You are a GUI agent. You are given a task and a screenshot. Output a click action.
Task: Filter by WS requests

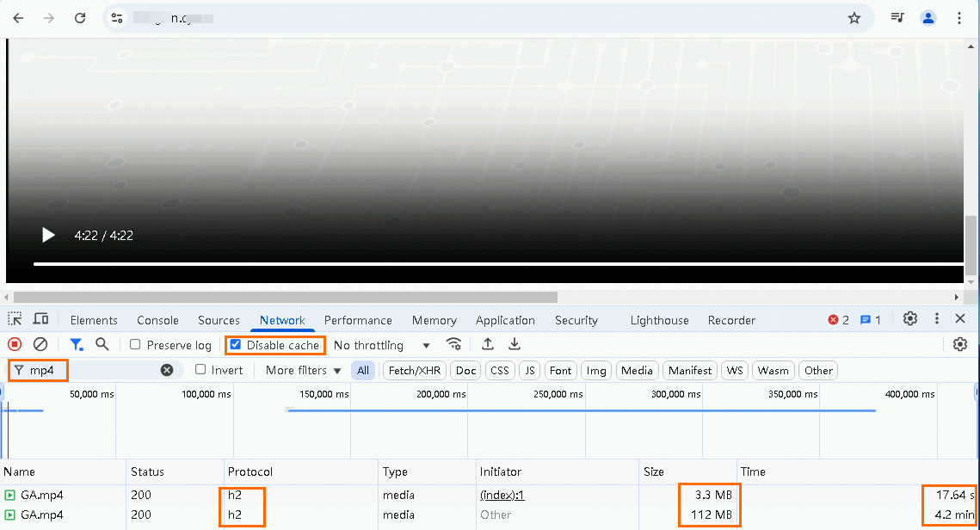click(x=735, y=371)
